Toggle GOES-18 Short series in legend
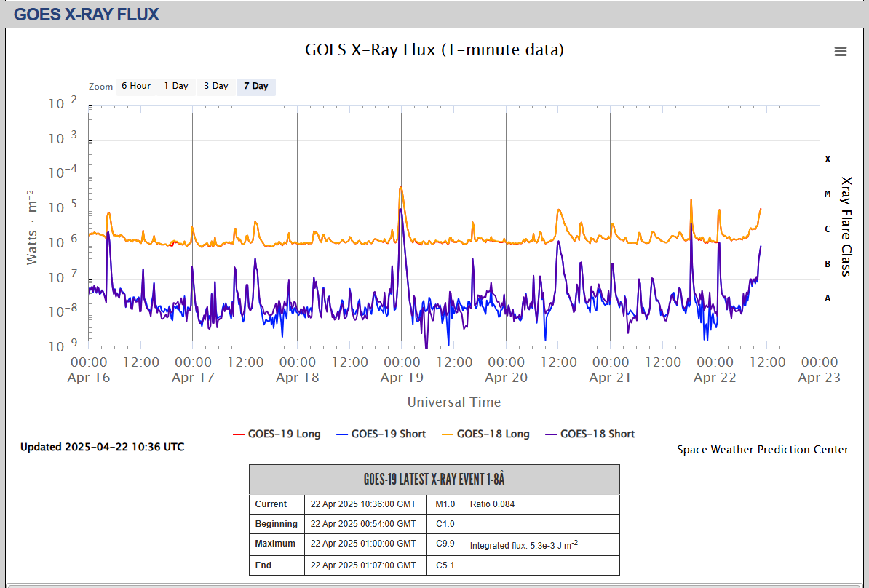This screenshot has width=869, height=588. pyautogui.click(x=590, y=434)
